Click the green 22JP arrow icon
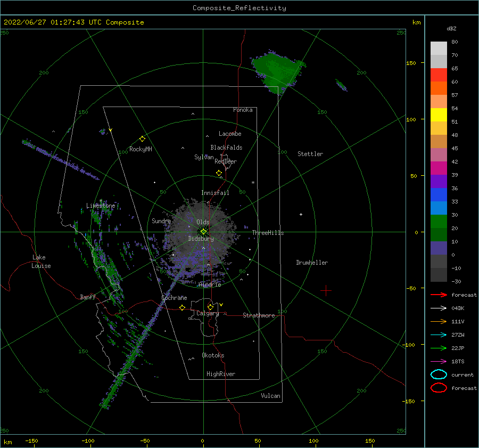Image resolution: width=479 pixels, height=448 pixels. tap(439, 348)
